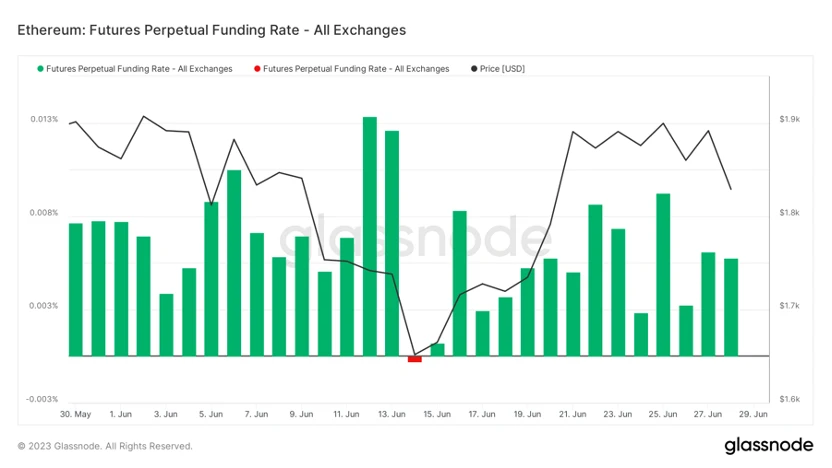
Task: Toggle the Price [USD] legend label
Action: click(502, 69)
